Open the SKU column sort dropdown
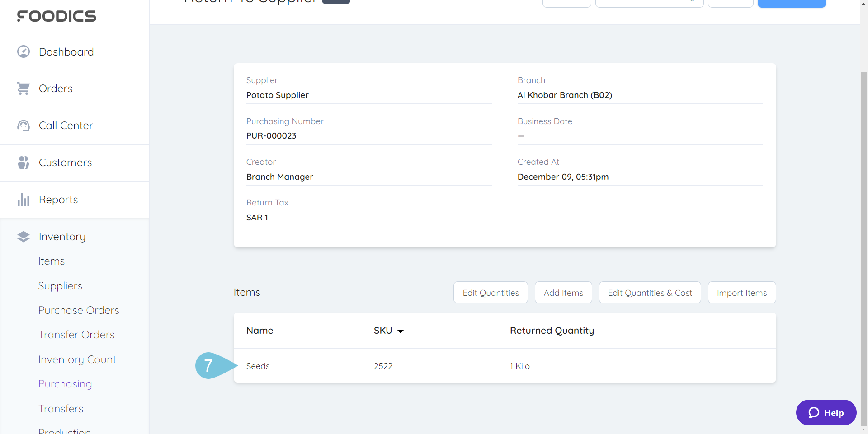This screenshot has width=868, height=434. click(401, 331)
